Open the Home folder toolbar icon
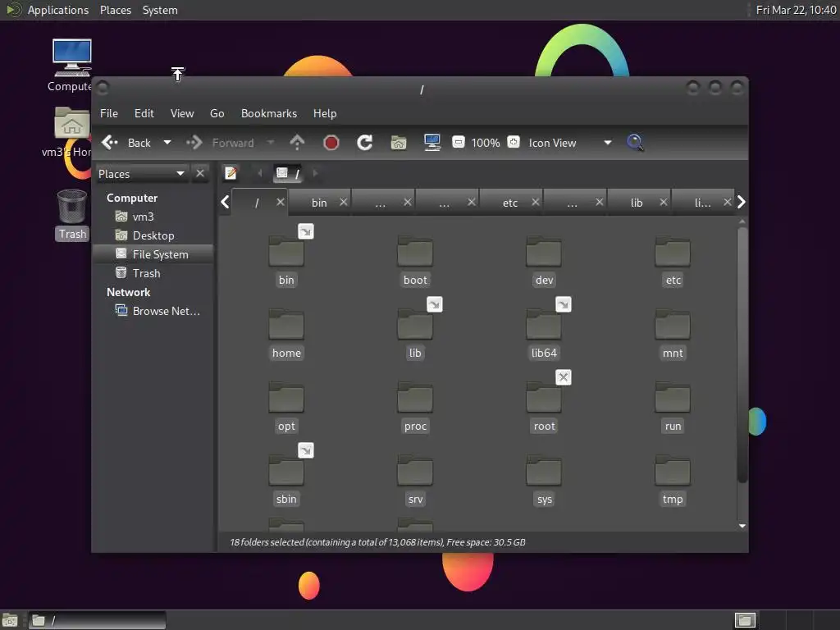Image resolution: width=840 pixels, height=630 pixels. pos(399,143)
